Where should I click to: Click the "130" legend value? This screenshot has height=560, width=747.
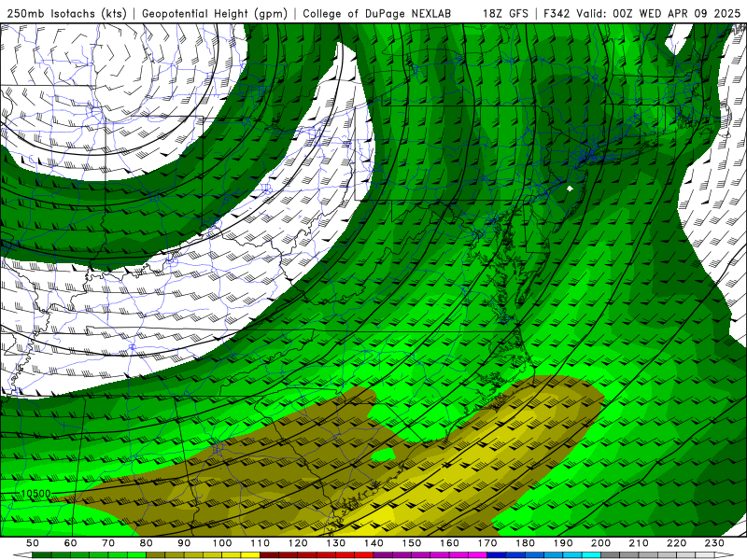336,543
